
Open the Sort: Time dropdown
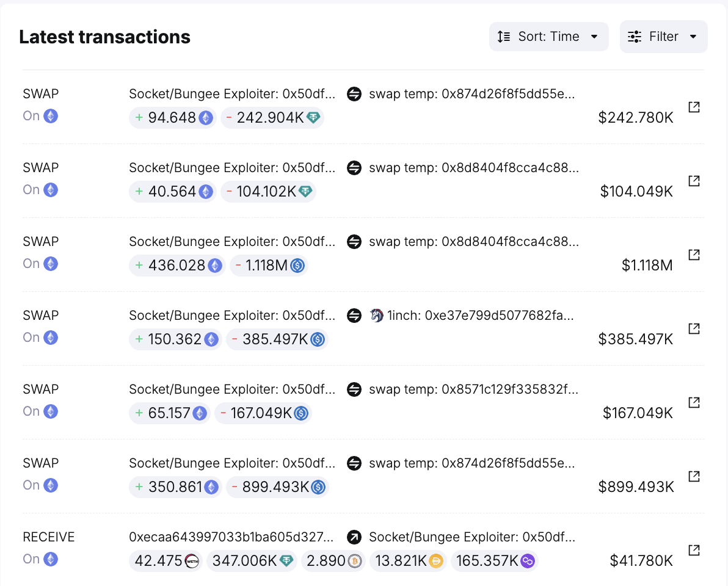(x=548, y=37)
